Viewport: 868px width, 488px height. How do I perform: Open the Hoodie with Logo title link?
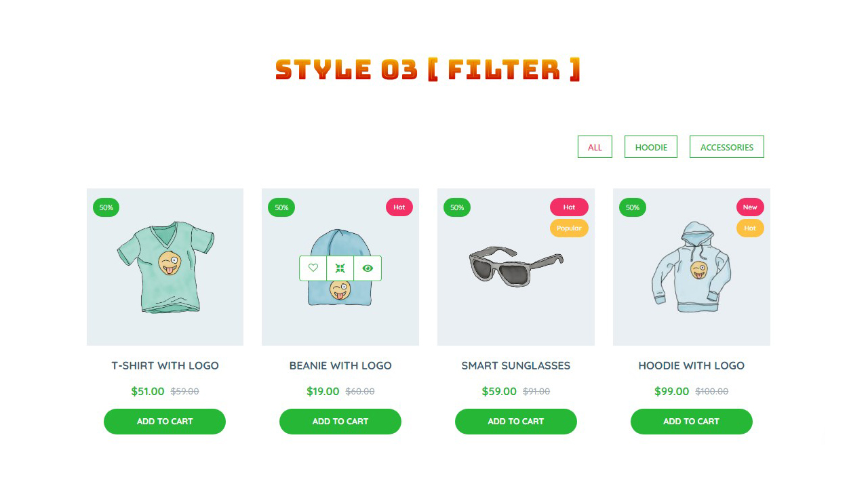tap(692, 366)
